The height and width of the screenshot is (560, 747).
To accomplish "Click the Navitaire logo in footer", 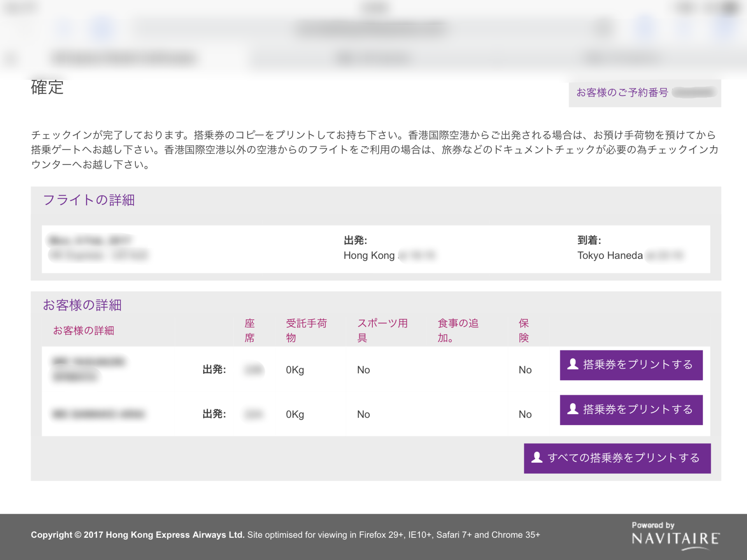I will click(676, 536).
